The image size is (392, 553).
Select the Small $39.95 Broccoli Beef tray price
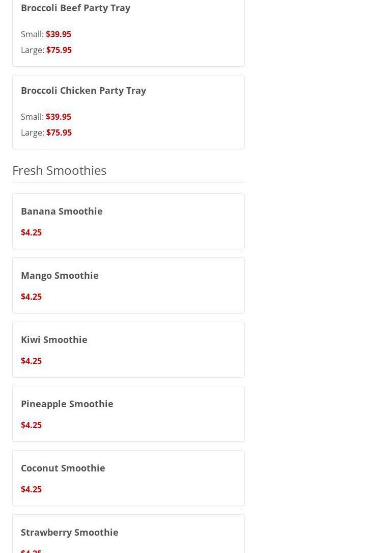click(x=59, y=34)
